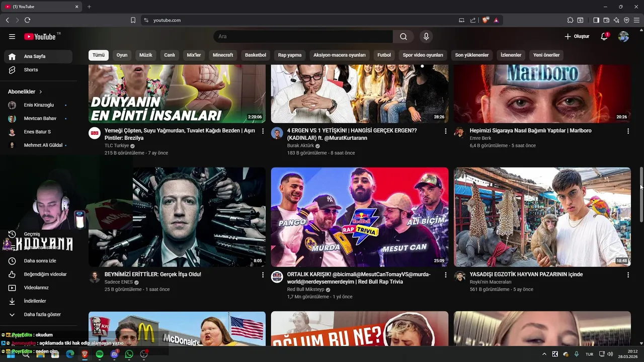This screenshot has height=362, width=644.
Task: Select the Minecraft filter chip
Action: coord(223,55)
